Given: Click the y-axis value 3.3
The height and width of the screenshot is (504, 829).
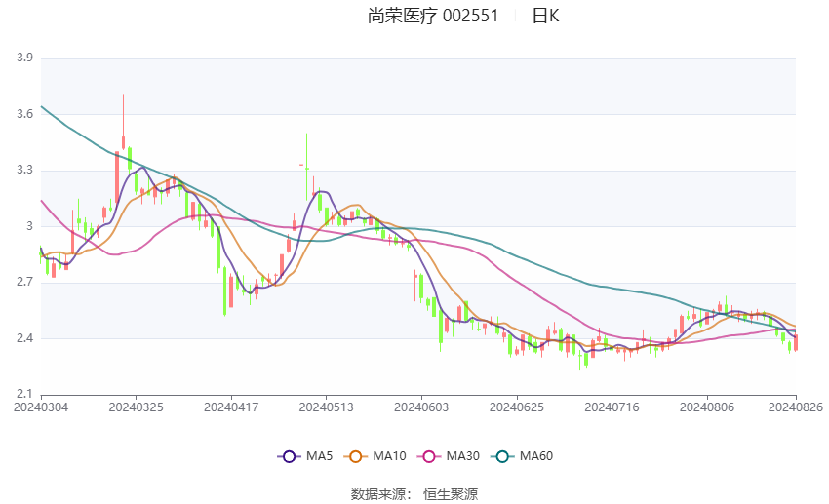Looking at the screenshot, I should point(24,171).
